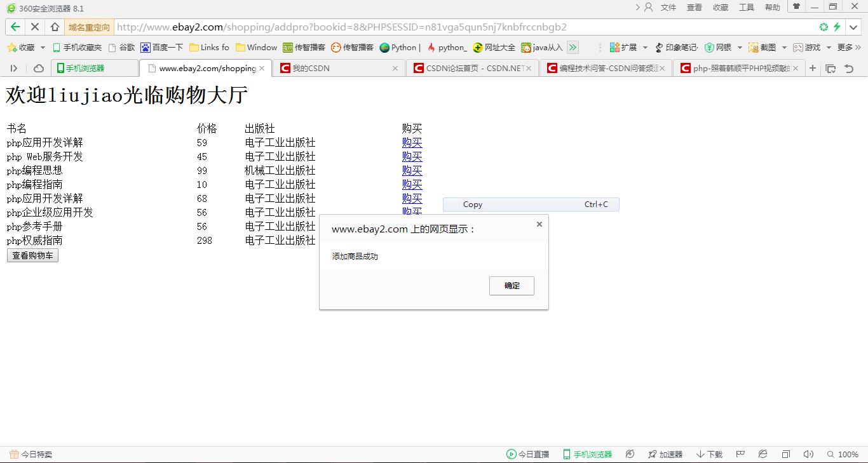The height and width of the screenshot is (463, 868).
Task: Open the 工具 menu
Action: [x=747, y=8]
